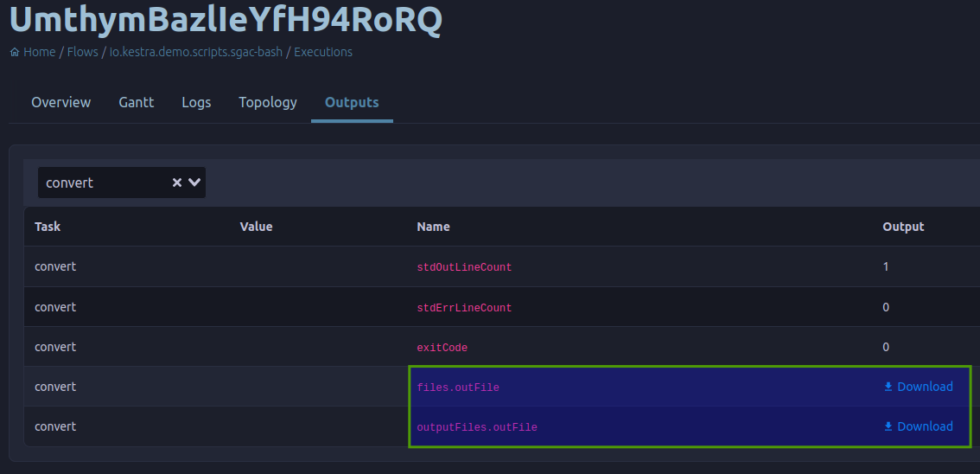Click output value 1 for stdOutLineCount
Image resolution: width=980 pixels, height=474 pixels.
pyautogui.click(x=886, y=267)
